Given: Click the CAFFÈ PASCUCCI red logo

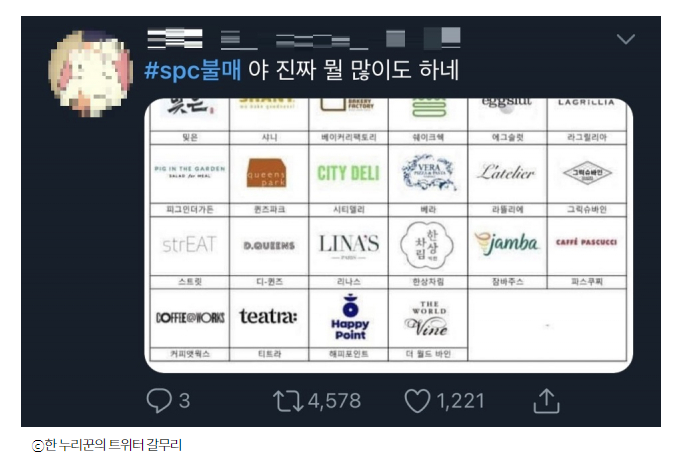Looking at the screenshot, I should coord(586,242).
